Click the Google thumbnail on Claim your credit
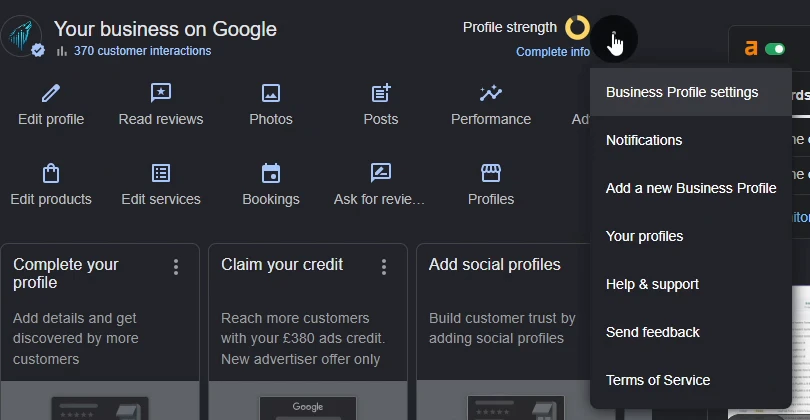This screenshot has height=420, width=810. (x=308, y=407)
